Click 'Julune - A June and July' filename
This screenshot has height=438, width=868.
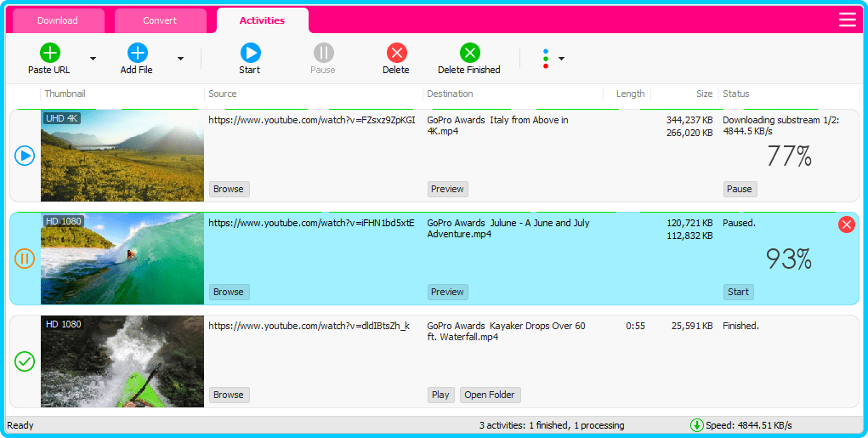point(508,229)
